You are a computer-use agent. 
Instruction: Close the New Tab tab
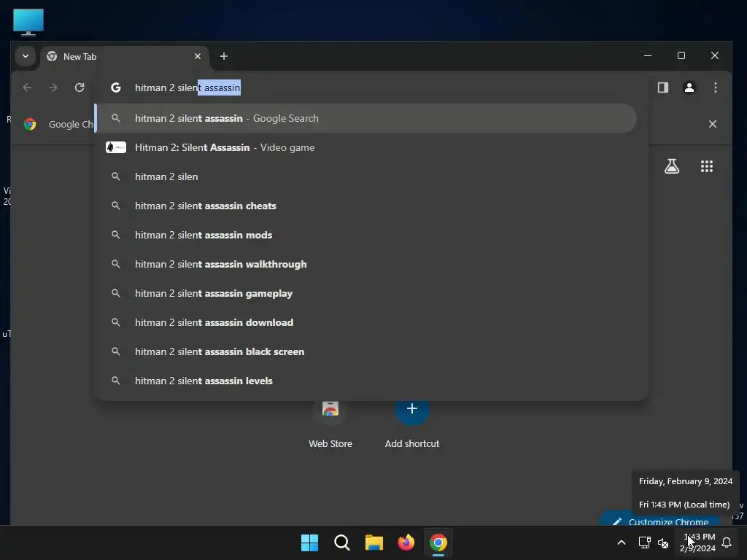(x=198, y=56)
